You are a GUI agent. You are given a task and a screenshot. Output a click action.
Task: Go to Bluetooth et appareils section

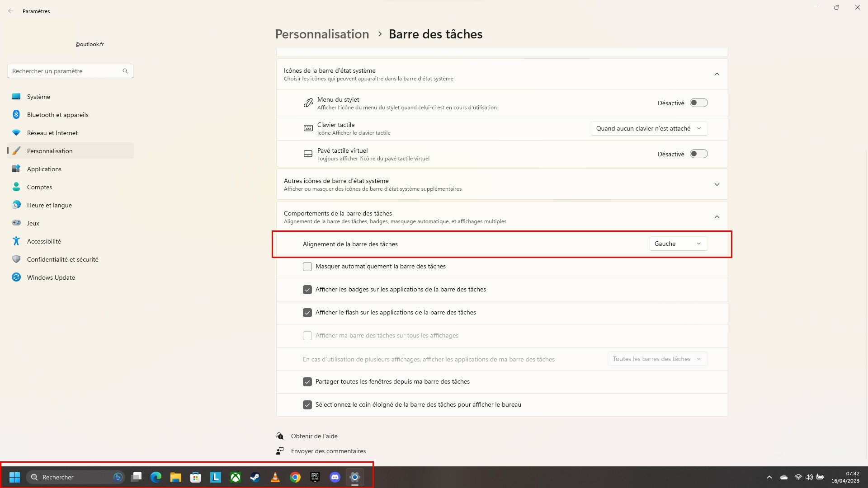[58, 115]
